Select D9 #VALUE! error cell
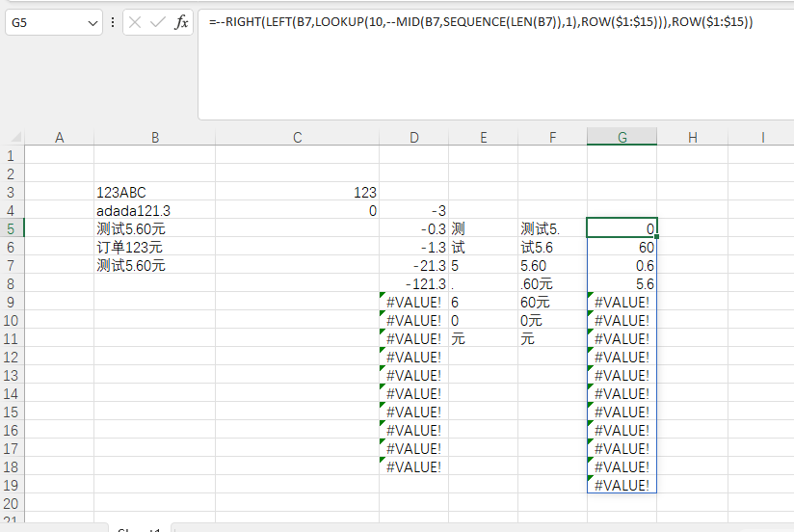Viewport: 794px width, 532px height. [x=413, y=302]
